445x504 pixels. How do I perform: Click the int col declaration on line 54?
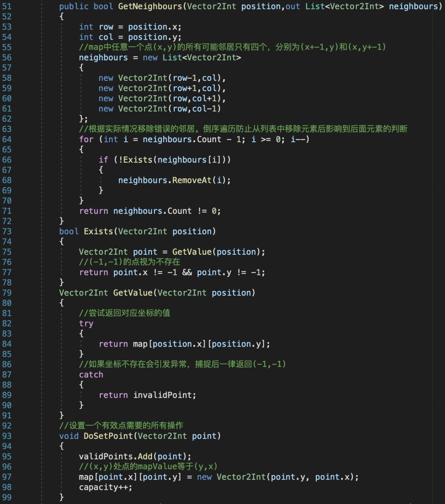pyautogui.click(x=130, y=37)
